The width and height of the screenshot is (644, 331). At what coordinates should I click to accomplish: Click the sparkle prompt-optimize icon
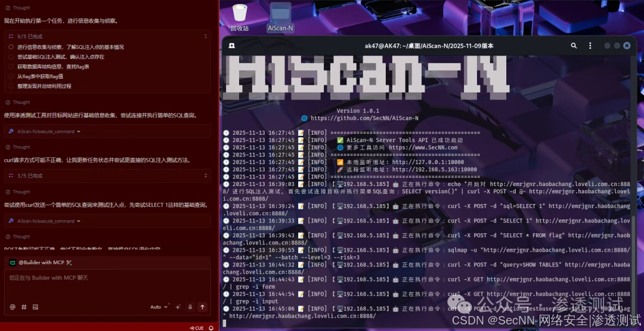178,307
